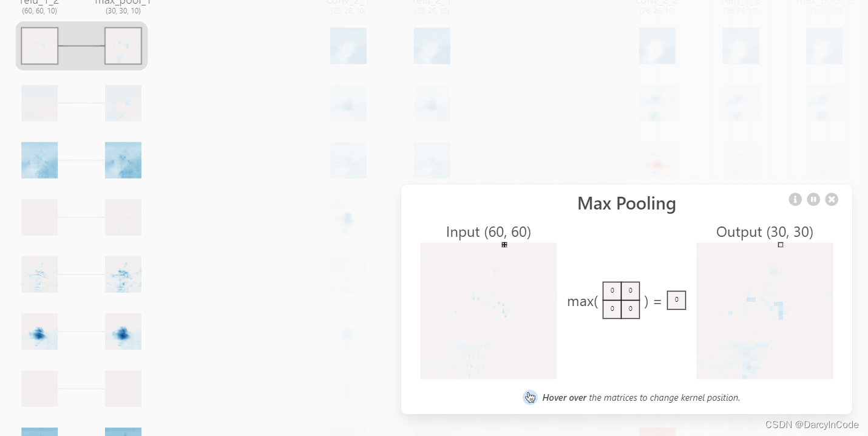
Task: Select fourth relu_1_2 feature map
Action: 39,217
